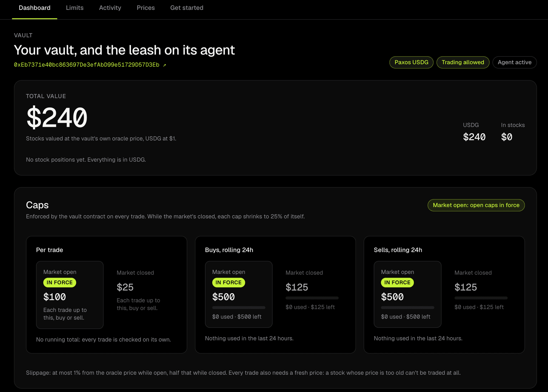Click 'Stocks valued at the vault's own oracle price' text

point(101,138)
